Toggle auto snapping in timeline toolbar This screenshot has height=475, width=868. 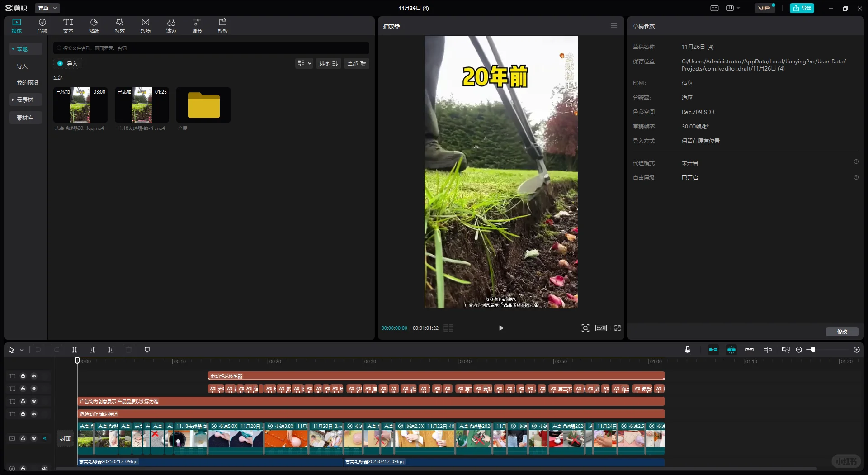pyautogui.click(x=731, y=350)
